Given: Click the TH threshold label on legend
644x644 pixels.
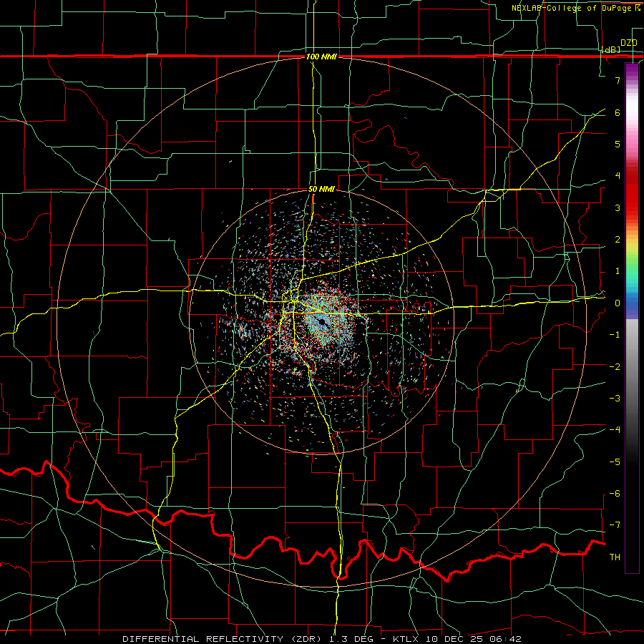Looking at the screenshot, I should point(615,557).
